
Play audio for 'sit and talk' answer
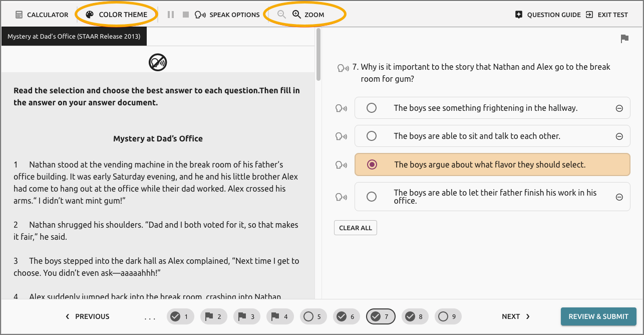[341, 136]
